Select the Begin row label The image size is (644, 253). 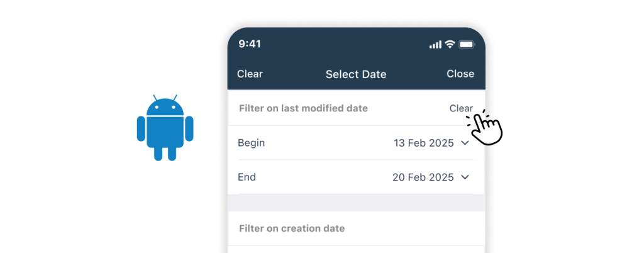click(x=251, y=143)
